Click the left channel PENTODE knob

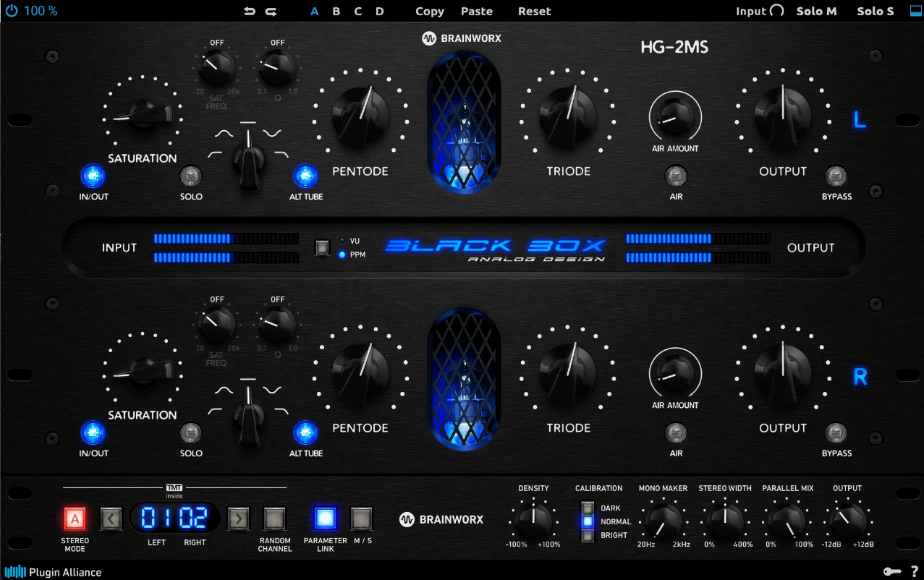click(x=360, y=114)
